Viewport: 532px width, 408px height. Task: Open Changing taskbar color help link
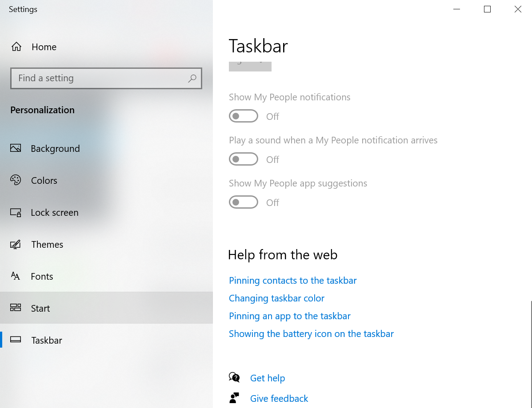[276, 298]
